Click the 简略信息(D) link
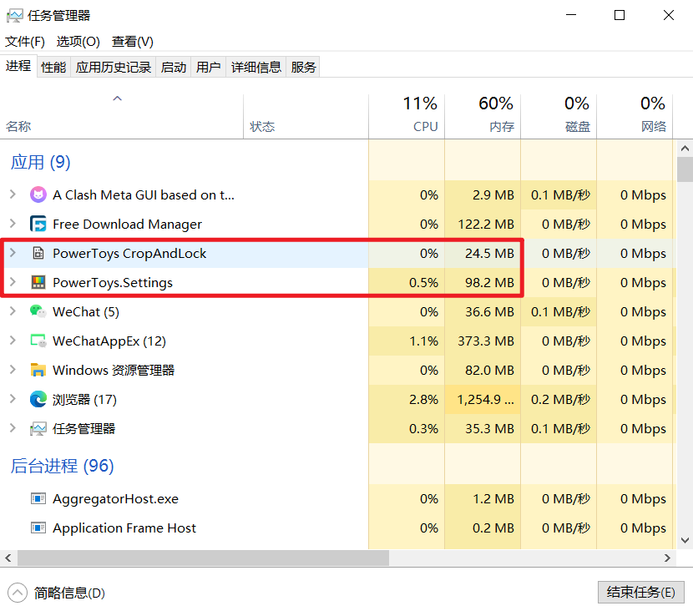Viewport: 693px width, 616px height. (69, 593)
